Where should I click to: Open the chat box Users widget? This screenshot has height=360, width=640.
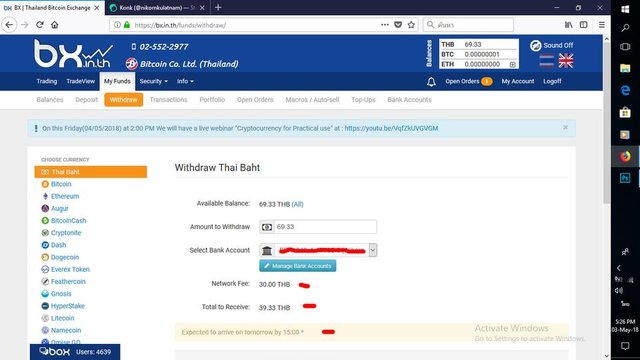point(75,352)
